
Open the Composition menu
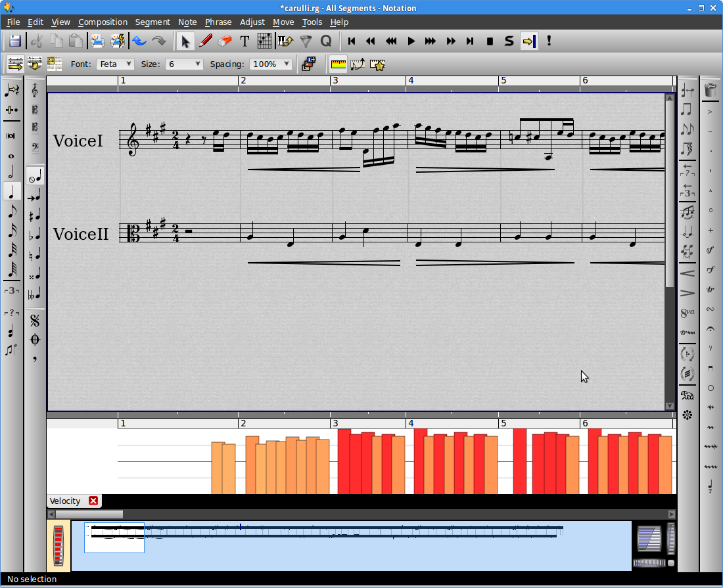click(x=103, y=22)
